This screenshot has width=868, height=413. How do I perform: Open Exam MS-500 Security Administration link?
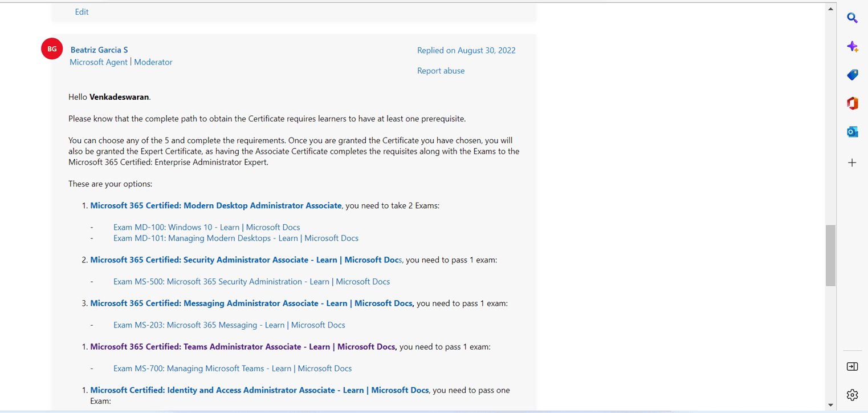[x=251, y=281]
